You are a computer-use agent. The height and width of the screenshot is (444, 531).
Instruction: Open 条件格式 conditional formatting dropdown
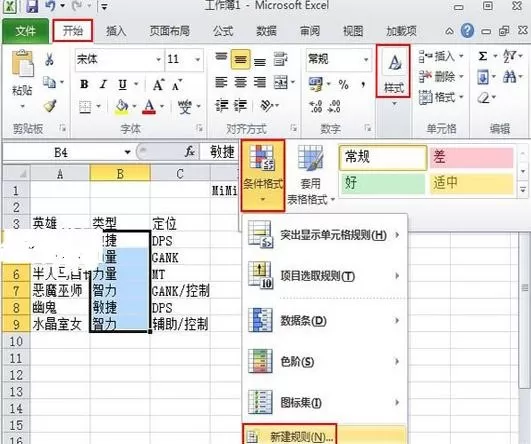[263, 175]
